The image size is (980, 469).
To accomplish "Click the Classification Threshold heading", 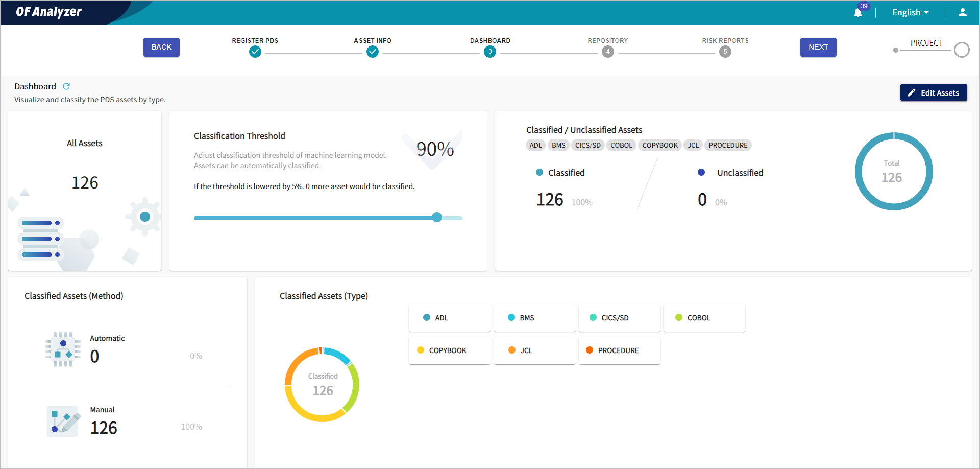I will point(239,136).
